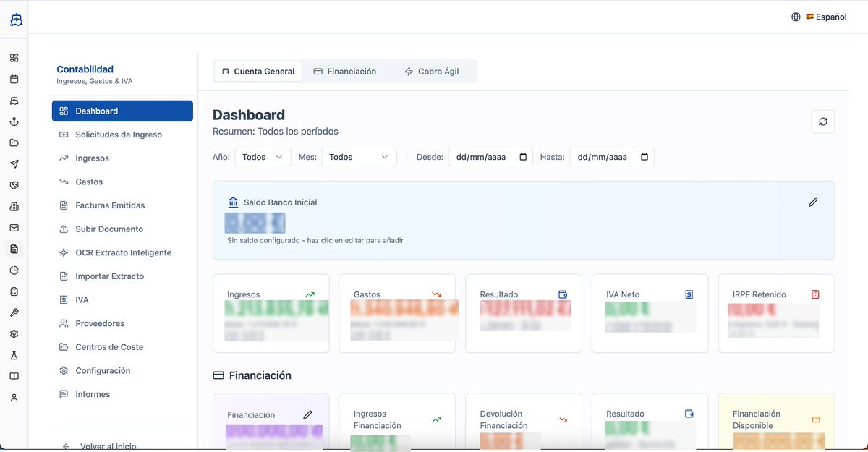Edit Saldo Banco Inicial with the pencil icon

click(x=813, y=202)
